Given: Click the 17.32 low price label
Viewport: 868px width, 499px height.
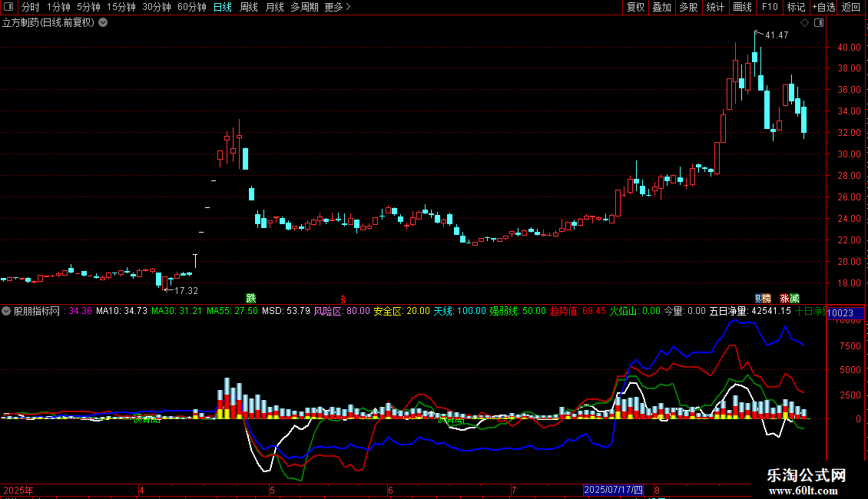Looking at the screenshot, I should [x=186, y=290].
